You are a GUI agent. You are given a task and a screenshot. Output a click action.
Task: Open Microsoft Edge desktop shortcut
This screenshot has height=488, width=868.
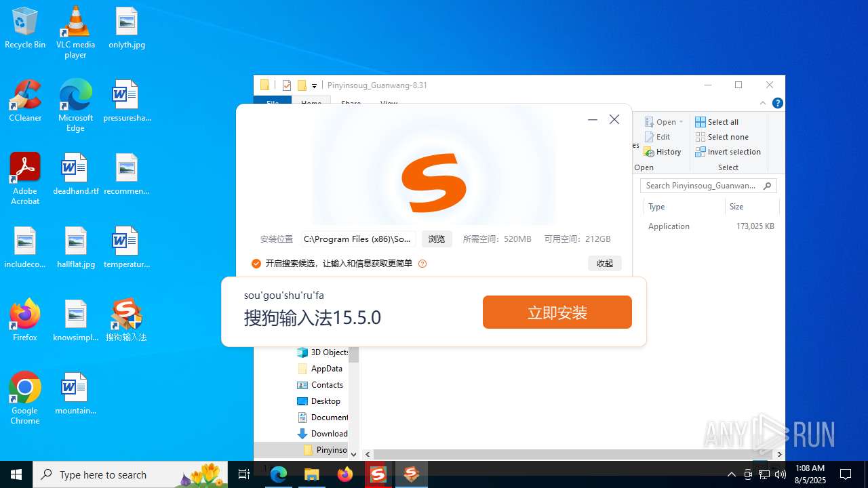coord(75,106)
